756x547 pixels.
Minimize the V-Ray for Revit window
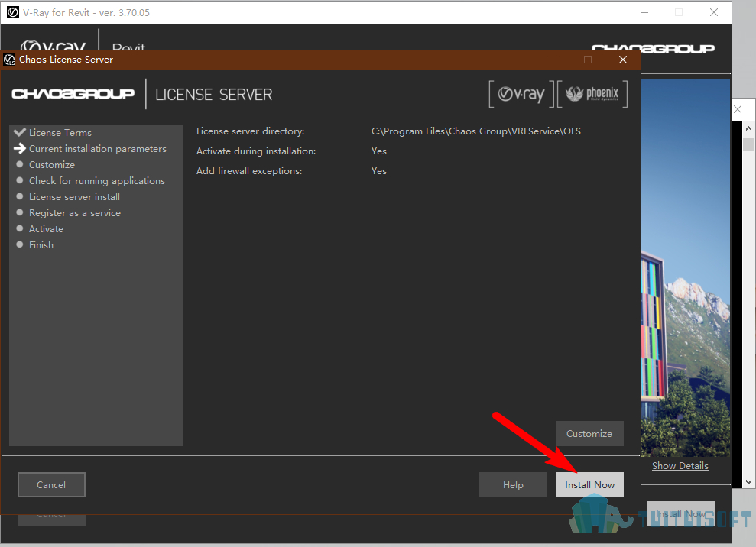point(644,12)
